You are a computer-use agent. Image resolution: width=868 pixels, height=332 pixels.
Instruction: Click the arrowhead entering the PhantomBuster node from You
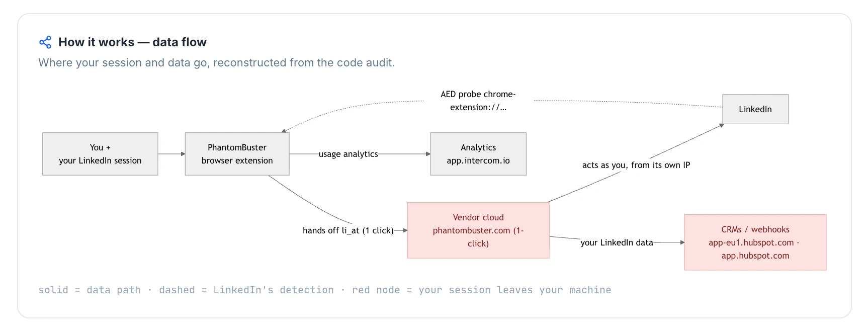point(183,154)
